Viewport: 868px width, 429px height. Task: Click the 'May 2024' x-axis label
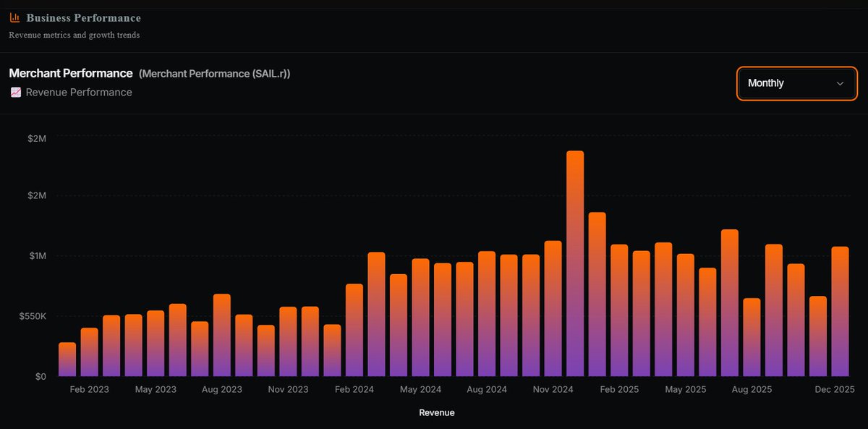(x=421, y=390)
